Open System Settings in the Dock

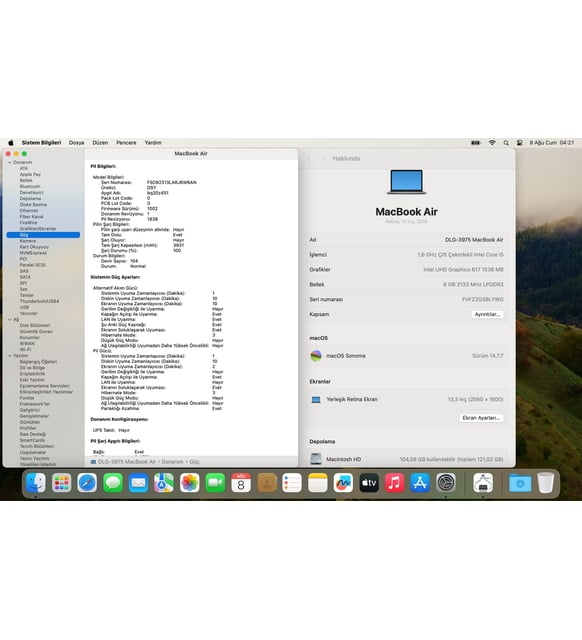[446, 483]
